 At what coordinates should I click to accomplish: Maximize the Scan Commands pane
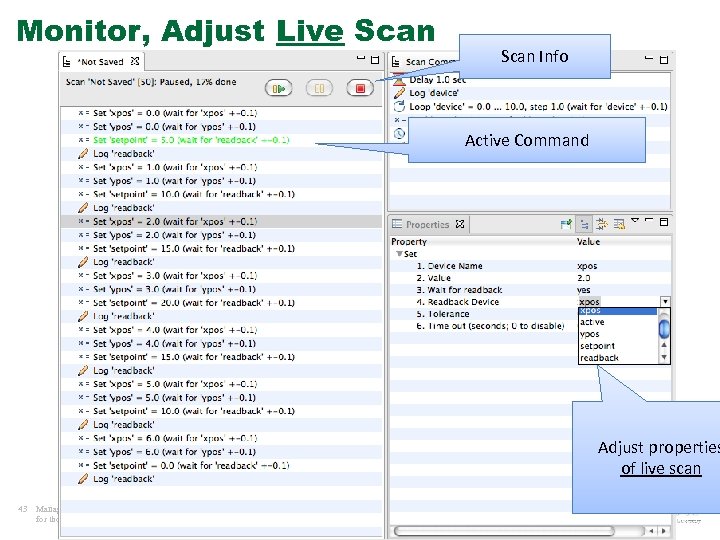point(664,60)
